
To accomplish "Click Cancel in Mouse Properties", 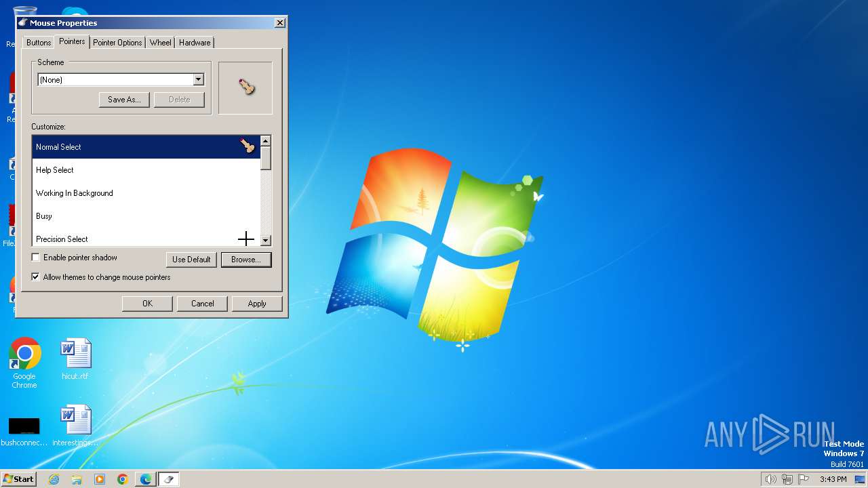I will coord(202,304).
